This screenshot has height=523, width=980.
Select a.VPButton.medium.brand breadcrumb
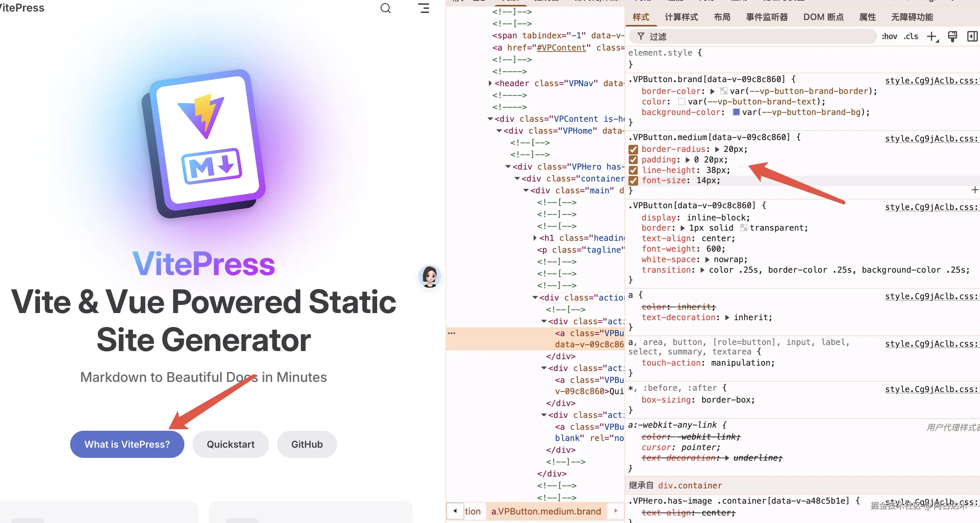546,511
